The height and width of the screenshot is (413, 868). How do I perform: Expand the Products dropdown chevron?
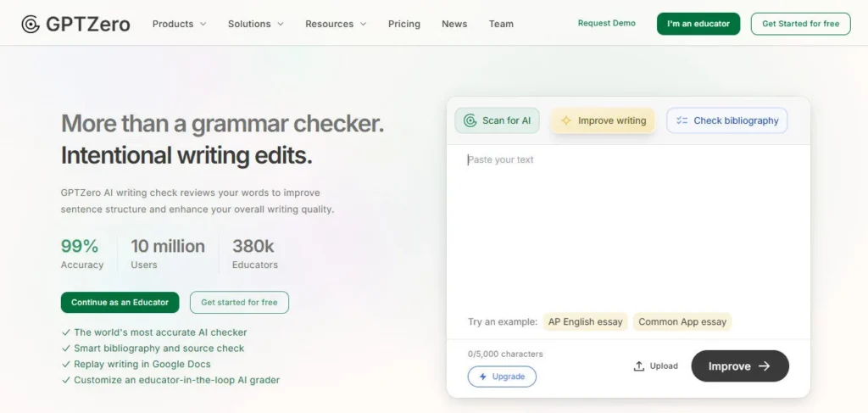[203, 24]
